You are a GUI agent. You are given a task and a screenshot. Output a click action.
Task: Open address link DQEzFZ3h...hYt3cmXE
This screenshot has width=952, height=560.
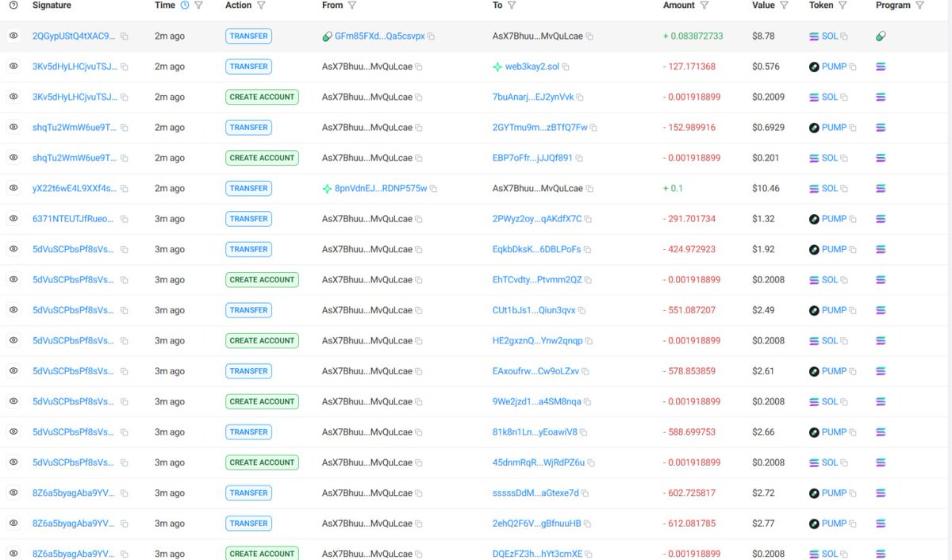pos(537,554)
